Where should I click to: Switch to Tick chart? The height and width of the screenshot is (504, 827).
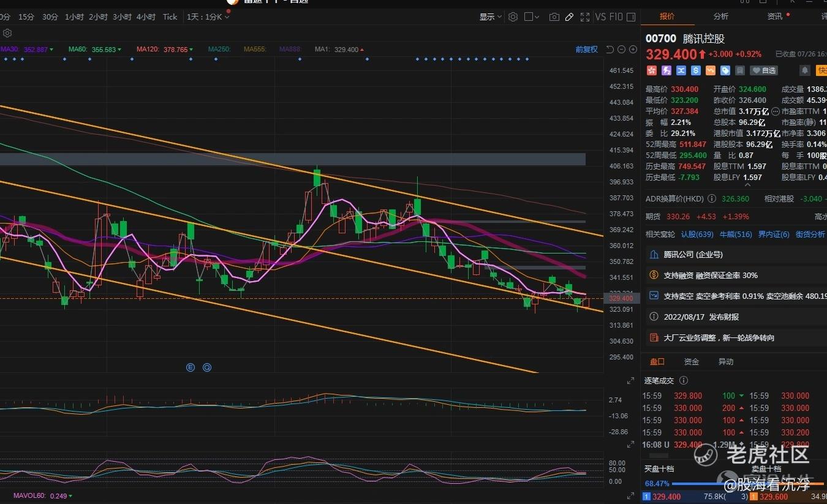pos(170,17)
